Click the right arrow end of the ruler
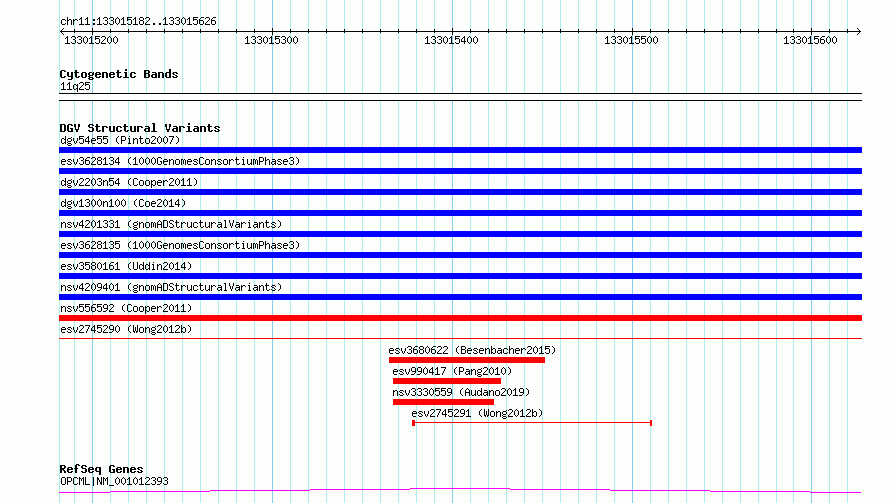Image resolution: width=890 pixels, height=503 pixels. tap(858, 31)
